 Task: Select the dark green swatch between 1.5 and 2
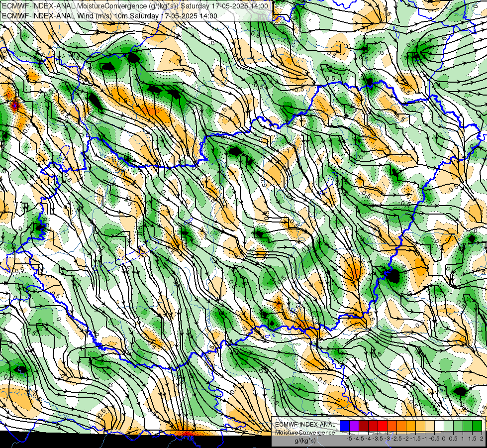[477, 426]
